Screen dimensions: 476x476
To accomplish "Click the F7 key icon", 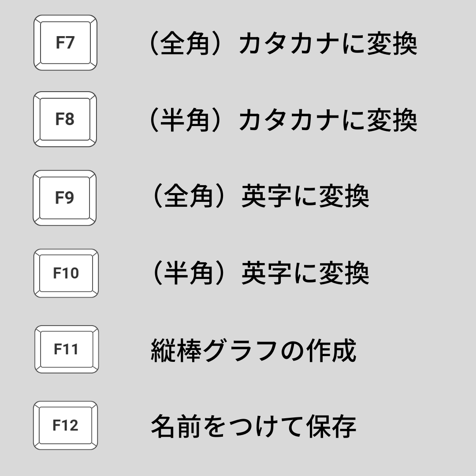I will point(65,43).
